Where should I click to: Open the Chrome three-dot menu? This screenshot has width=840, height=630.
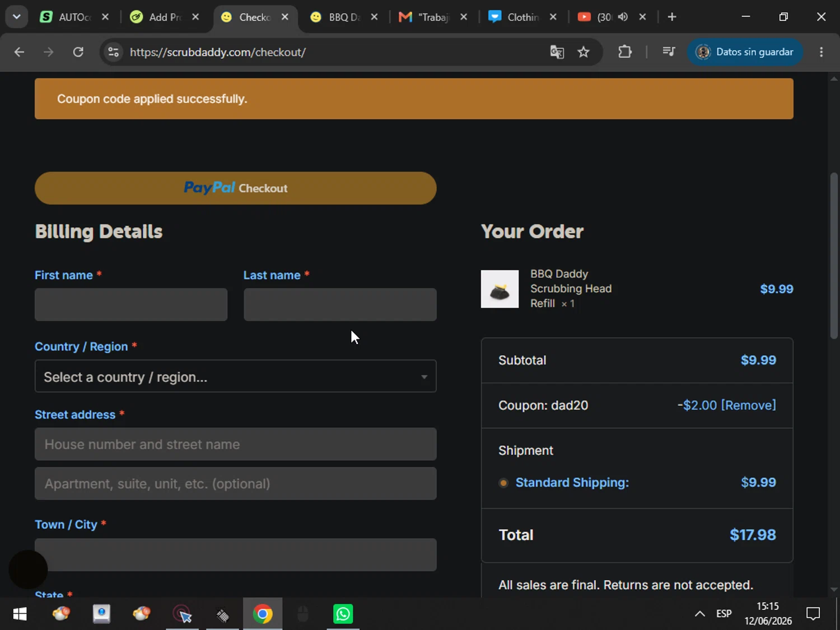[822, 52]
